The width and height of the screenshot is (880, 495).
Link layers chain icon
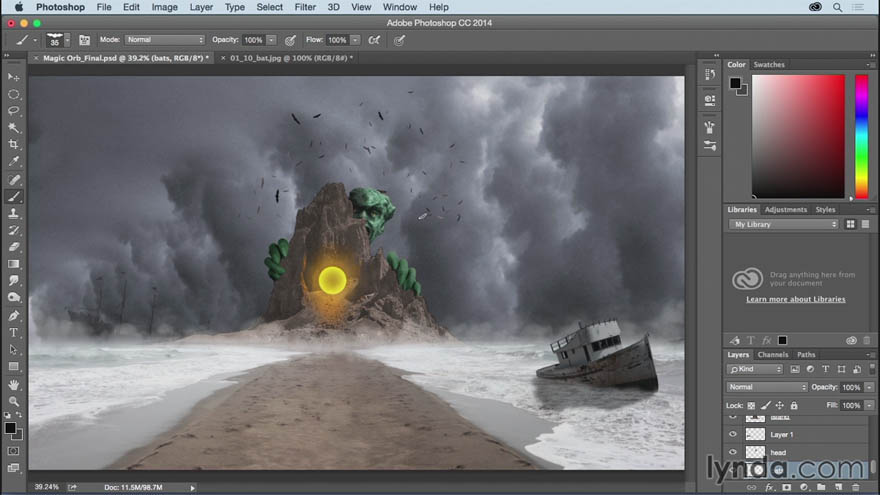click(x=751, y=487)
